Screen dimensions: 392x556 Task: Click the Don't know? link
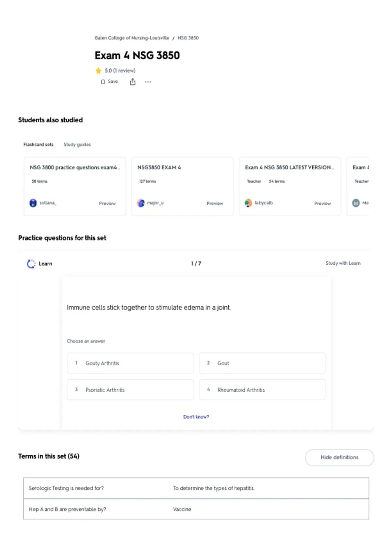pos(196,417)
